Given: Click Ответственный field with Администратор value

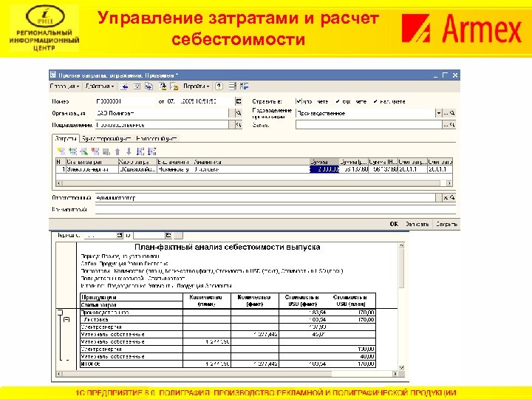Looking at the screenshot, I should tap(265, 197).
